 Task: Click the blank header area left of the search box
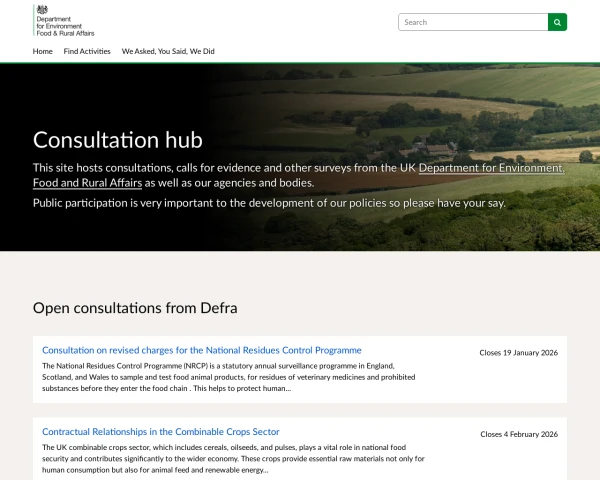(250, 22)
